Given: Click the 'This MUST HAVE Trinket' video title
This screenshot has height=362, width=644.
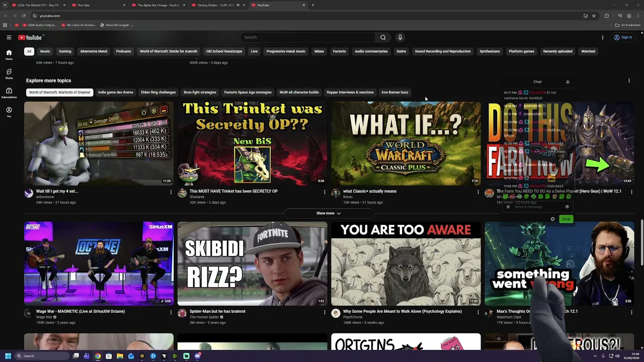Looking at the screenshot, I should click(x=233, y=191).
